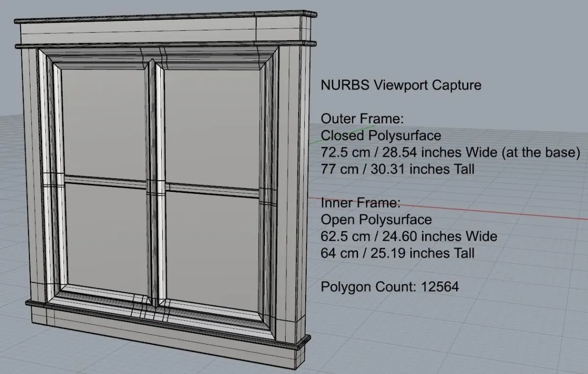Click the 'Open Polysurface' line
Screen dimensions: 588x374
point(376,220)
